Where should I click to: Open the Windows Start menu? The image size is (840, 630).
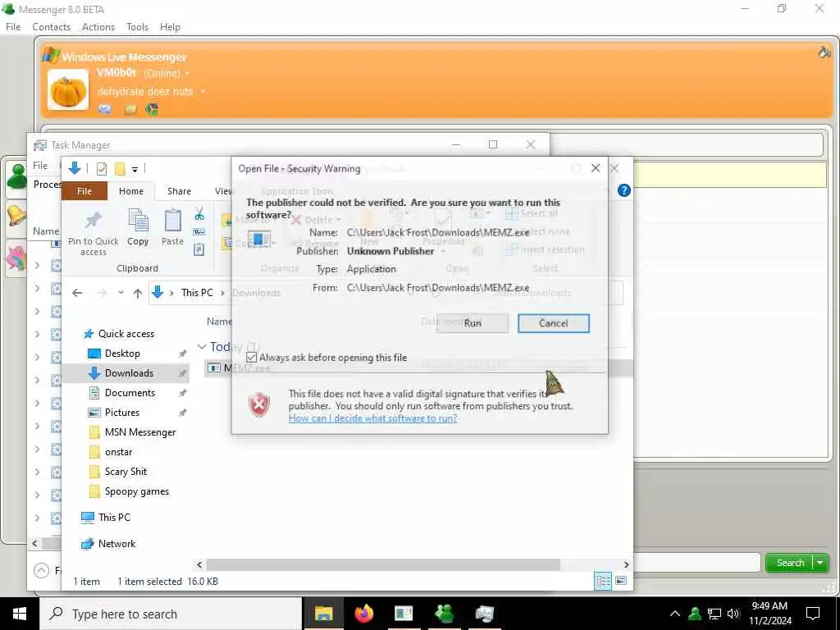click(x=20, y=614)
